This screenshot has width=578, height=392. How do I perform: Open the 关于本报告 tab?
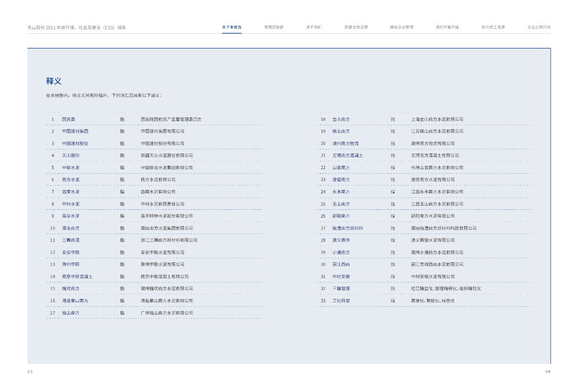point(231,27)
